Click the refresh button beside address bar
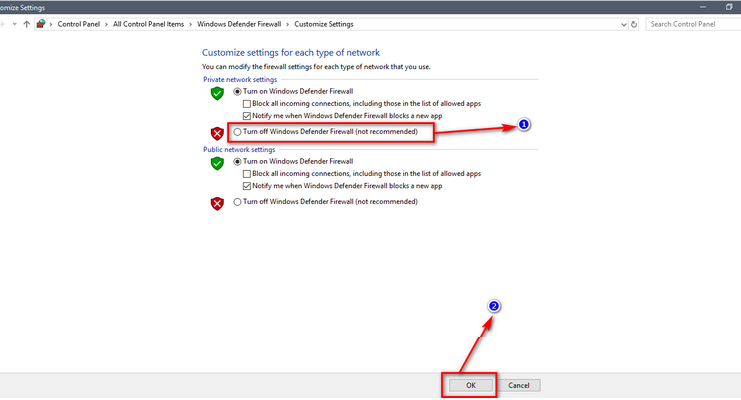Screen dimensions: 741x400 [x=634, y=24]
